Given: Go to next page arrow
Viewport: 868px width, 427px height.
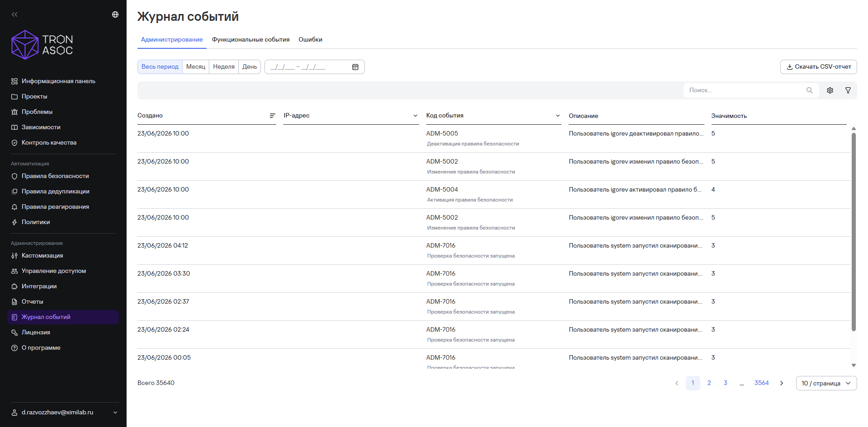Looking at the screenshot, I should pos(782,383).
